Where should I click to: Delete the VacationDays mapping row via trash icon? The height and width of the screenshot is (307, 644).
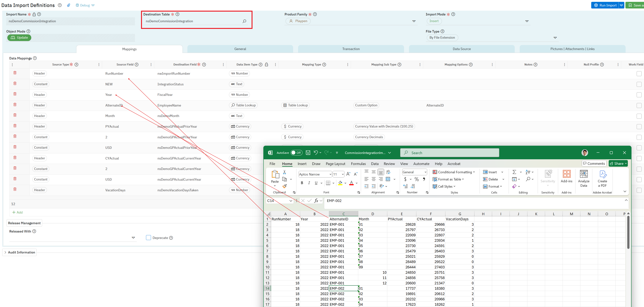[x=15, y=189]
